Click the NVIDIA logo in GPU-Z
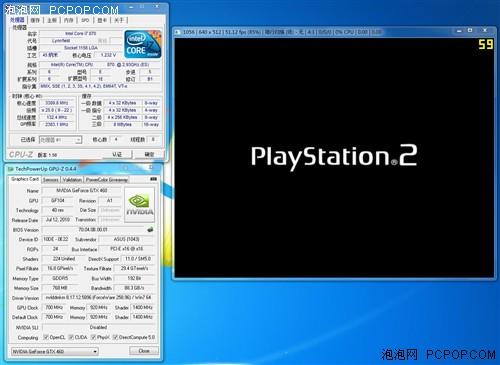The height and width of the screenshot is (365, 500). tap(140, 205)
